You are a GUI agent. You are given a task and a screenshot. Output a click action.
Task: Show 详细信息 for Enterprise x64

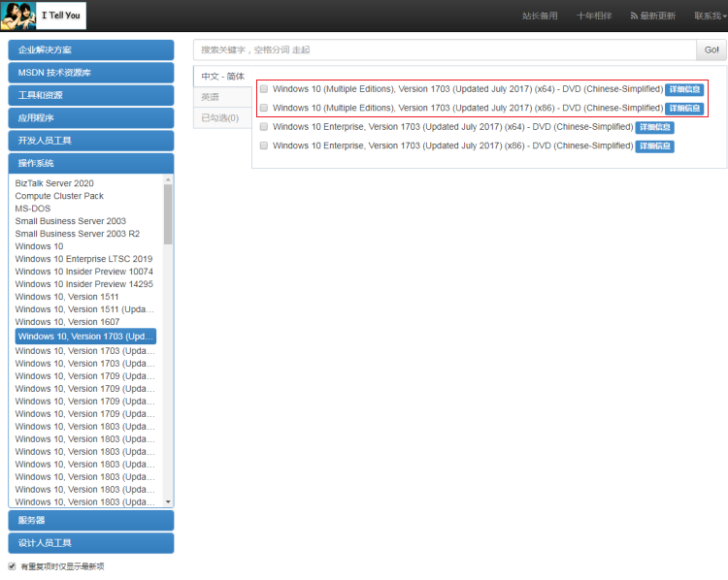pyautogui.click(x=654, y=127)
